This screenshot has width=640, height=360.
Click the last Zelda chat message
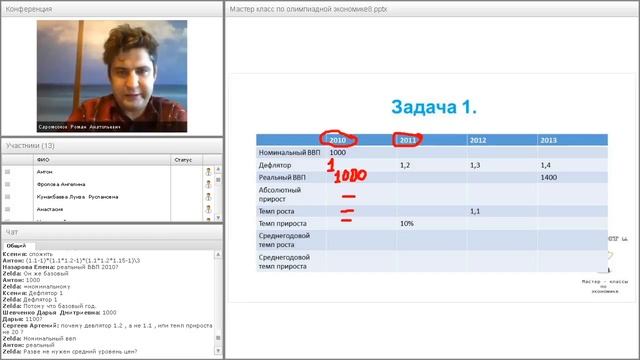pos(70,351)
